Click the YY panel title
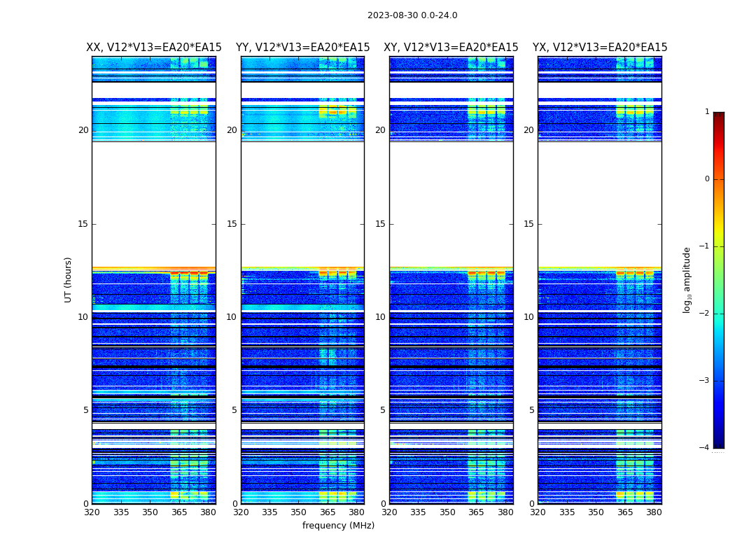The image size is (735, 560). point(302,48)
